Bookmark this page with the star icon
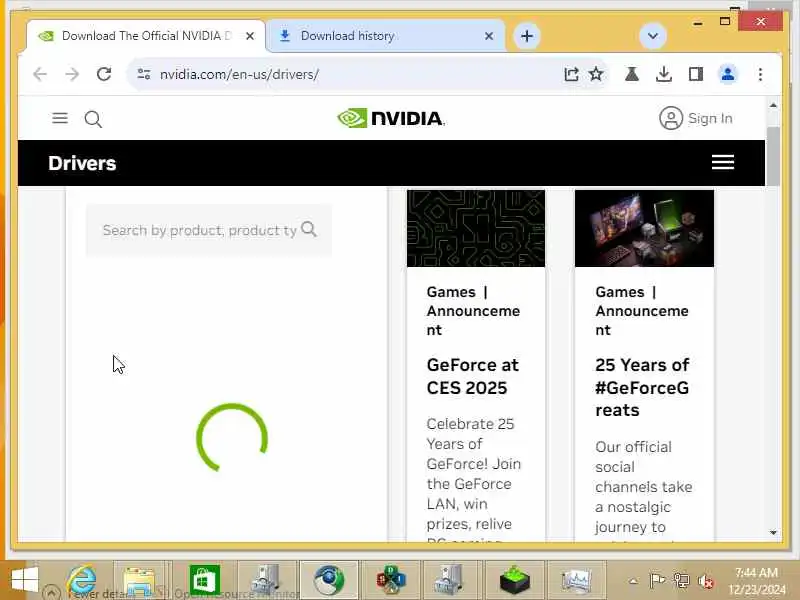 coord(596,74)
